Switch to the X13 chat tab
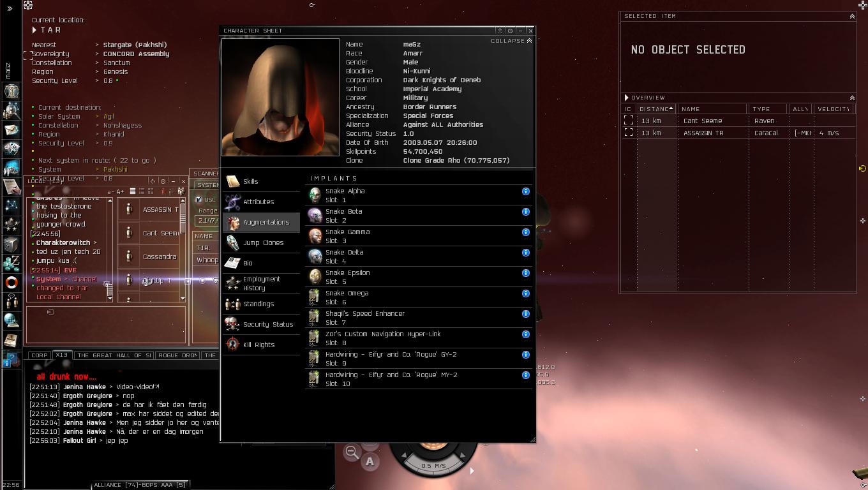This screenshot has width=868, height=490. (62, 355)
